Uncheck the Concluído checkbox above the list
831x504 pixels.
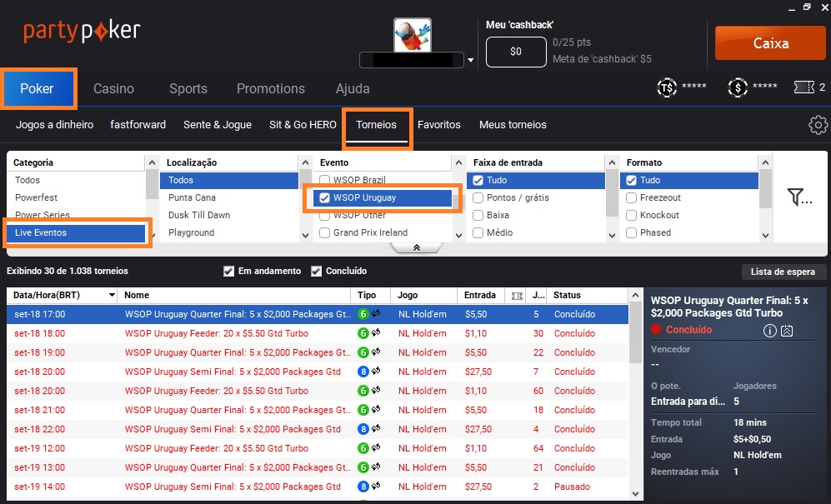click(x=317, y=272)
